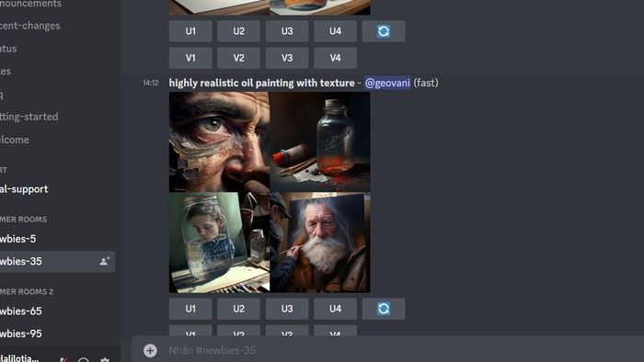Open the status channel in sidebar
Screen dimensions: 644x362
coord(8,49)
